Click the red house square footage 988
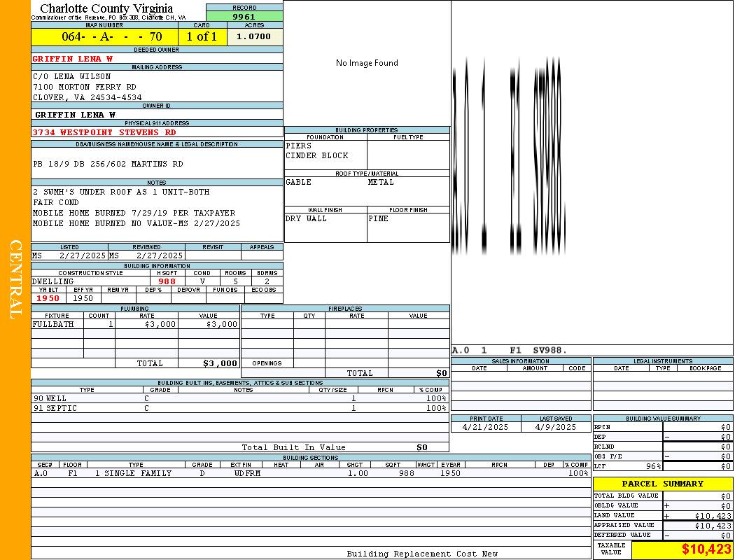 (167, 281)
